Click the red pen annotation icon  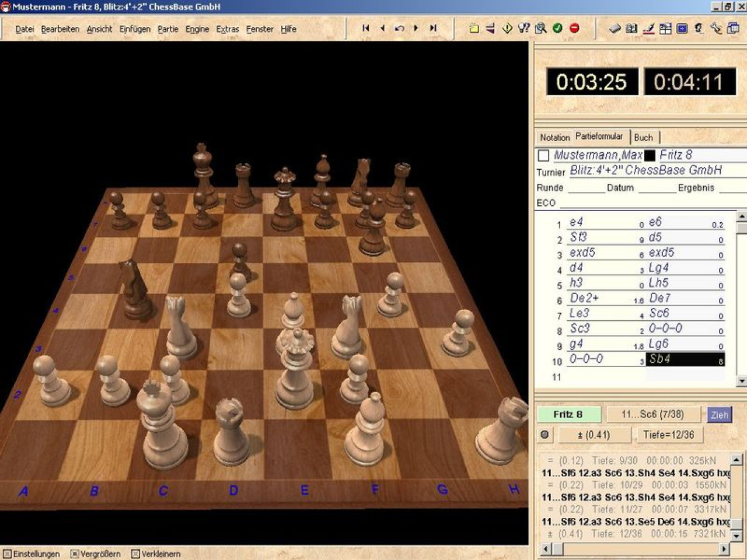click(648, 28)
